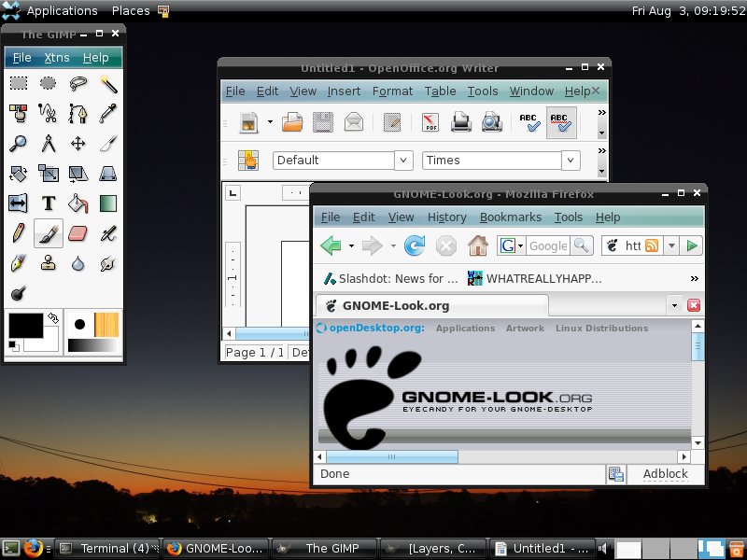This screenshot has height=560, width=747.
Task: Open the WHATREALLYHAPP... bookmark
Action: (x=534, y=278)
